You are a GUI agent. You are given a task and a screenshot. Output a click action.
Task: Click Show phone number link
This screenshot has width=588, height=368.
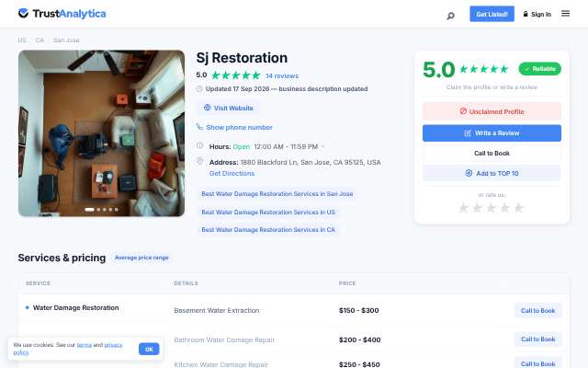239,127
